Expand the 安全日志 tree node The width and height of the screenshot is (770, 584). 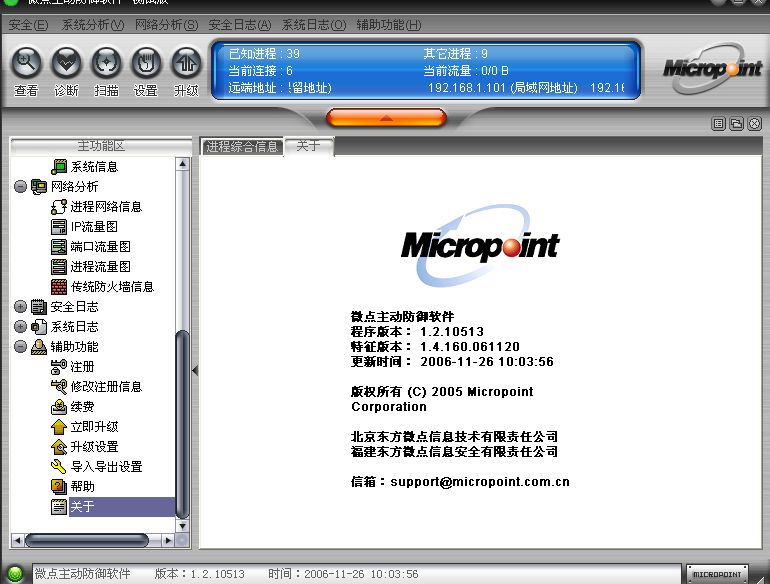pos(20,307)
